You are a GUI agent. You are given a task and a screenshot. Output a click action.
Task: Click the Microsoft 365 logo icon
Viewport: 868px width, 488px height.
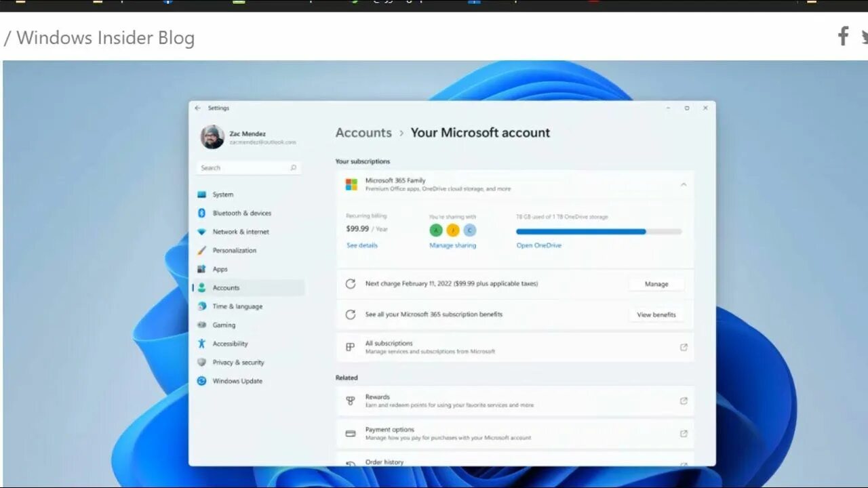point(351,184)
